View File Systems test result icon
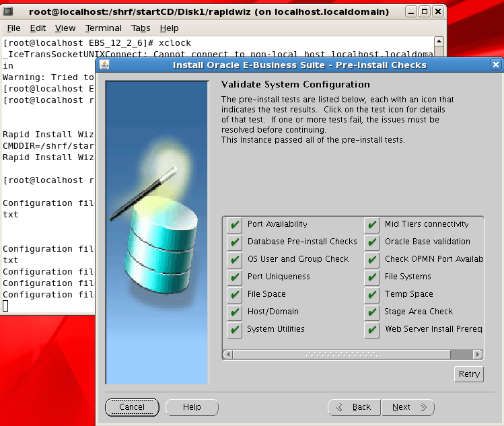 click(372, 277)
